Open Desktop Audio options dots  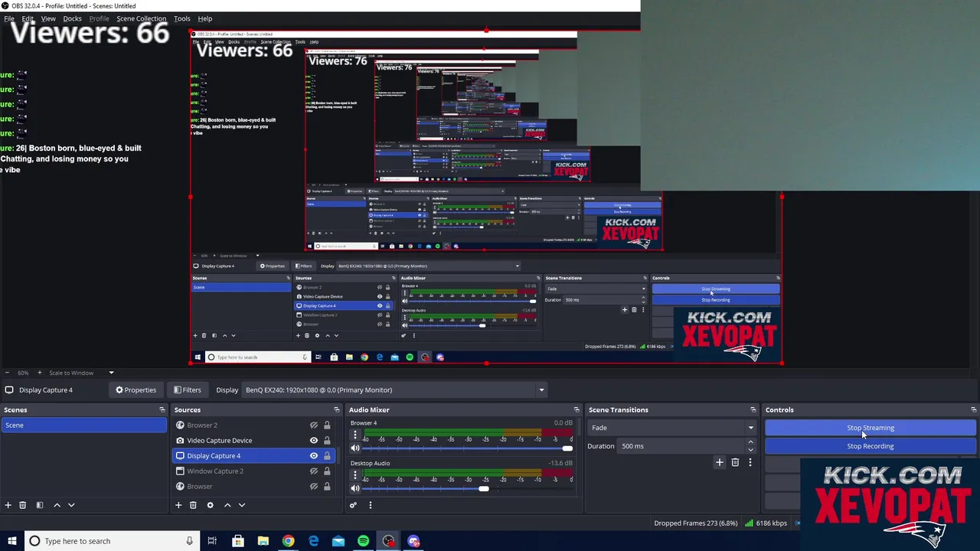(x=354, y=474)
